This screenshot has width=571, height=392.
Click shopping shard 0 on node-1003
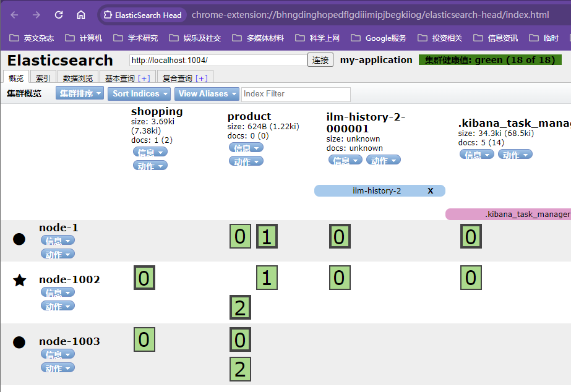[x=145, y=339]
